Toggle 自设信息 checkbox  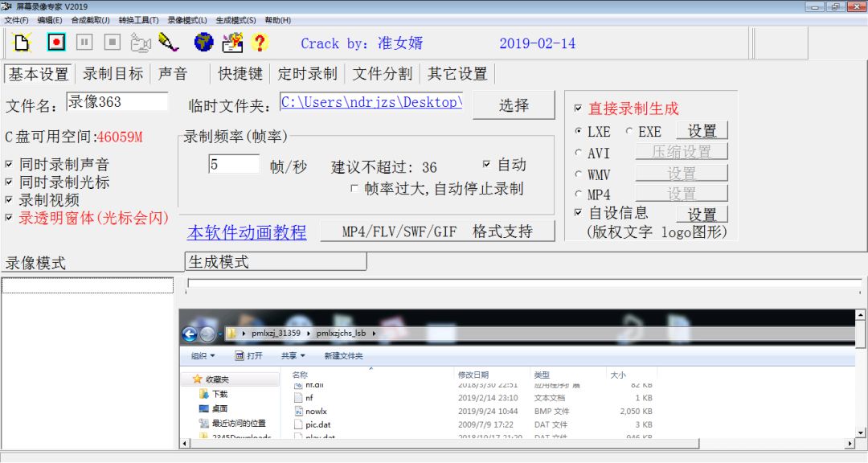pyautogui.click(x=578, y=212)
